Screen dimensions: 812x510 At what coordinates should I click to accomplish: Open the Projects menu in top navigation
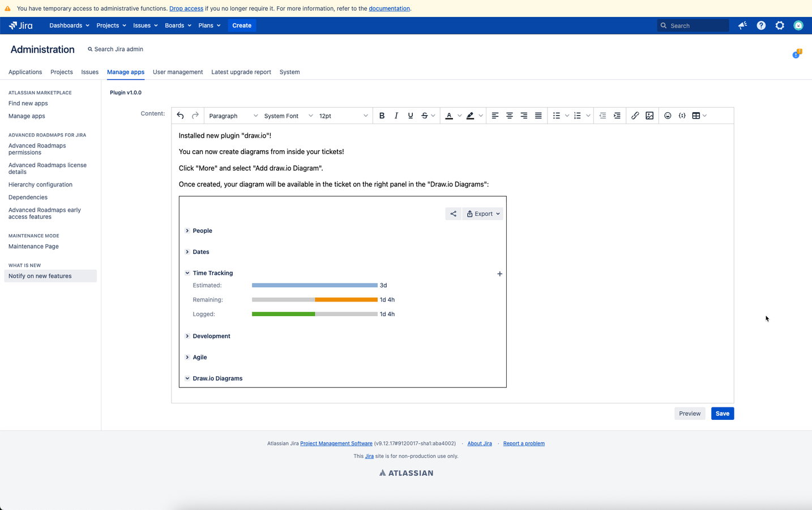coord(111,25)
